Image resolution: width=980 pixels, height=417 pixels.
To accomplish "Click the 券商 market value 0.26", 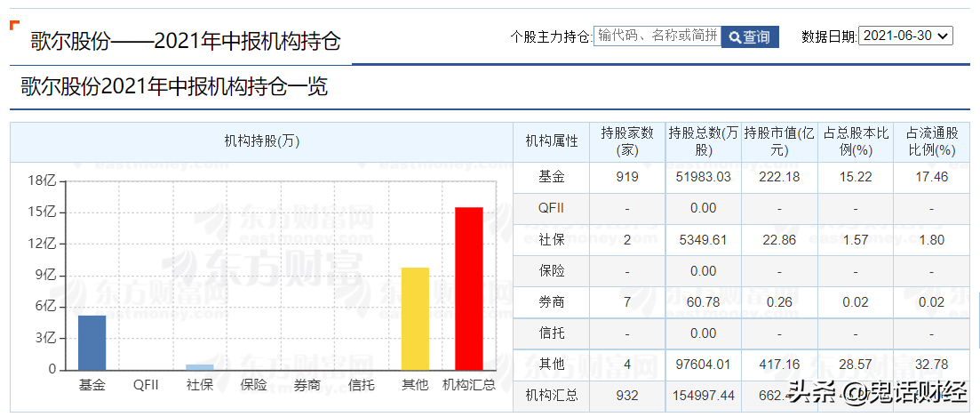I will pos(778,302).
